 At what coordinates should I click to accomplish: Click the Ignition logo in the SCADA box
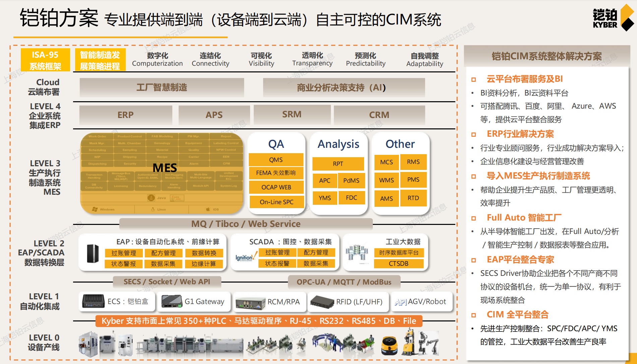click(x=245, y=257)
